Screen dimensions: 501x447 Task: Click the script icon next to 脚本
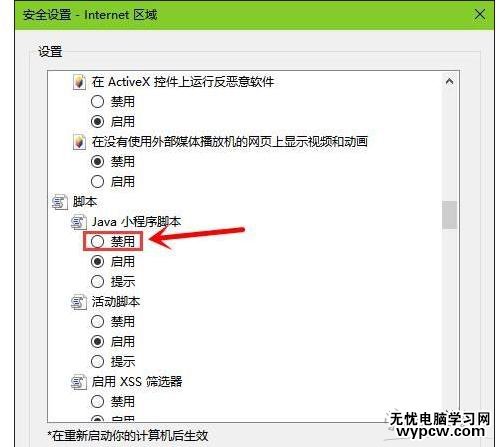pos(59,202)
